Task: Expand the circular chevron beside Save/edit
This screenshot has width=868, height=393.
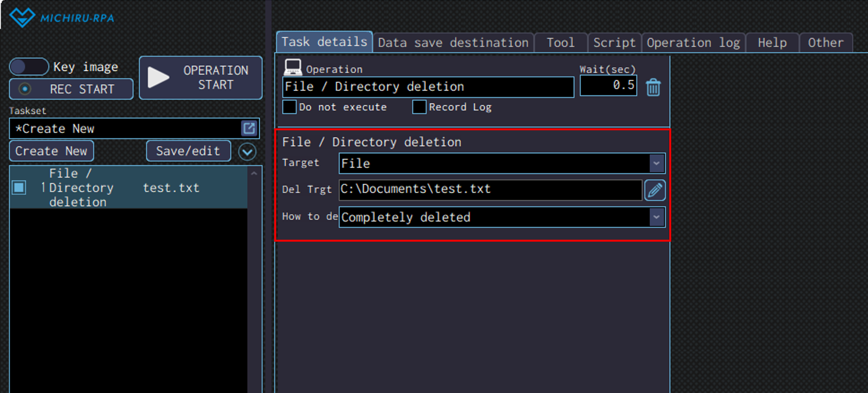Action: (247, 151)
